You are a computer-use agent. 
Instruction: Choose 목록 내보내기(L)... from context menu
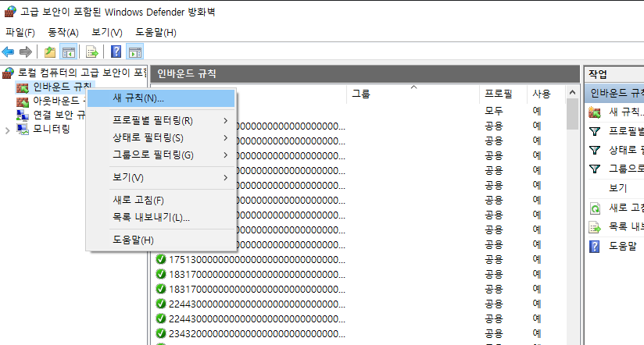click(161, 218)
